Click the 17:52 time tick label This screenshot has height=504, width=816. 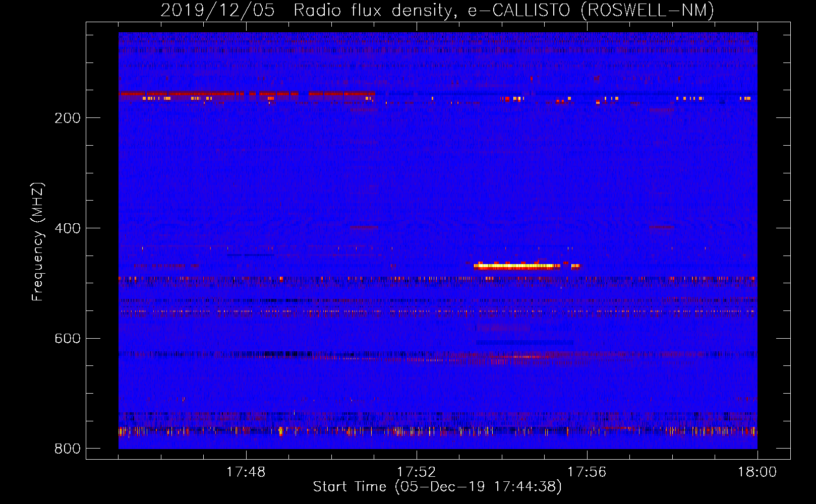(416, 472)
